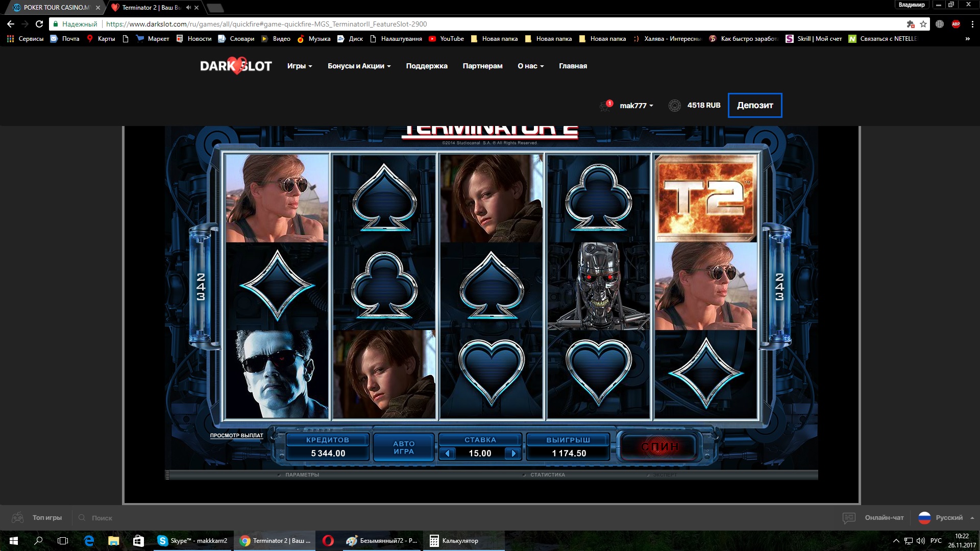Mute the Terminator 2 tab audio icon
Screen dimensions: 980x551
pos(188,8)
